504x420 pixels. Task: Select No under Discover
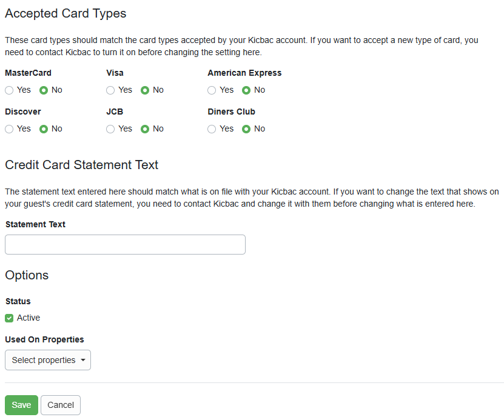point(42,128)
